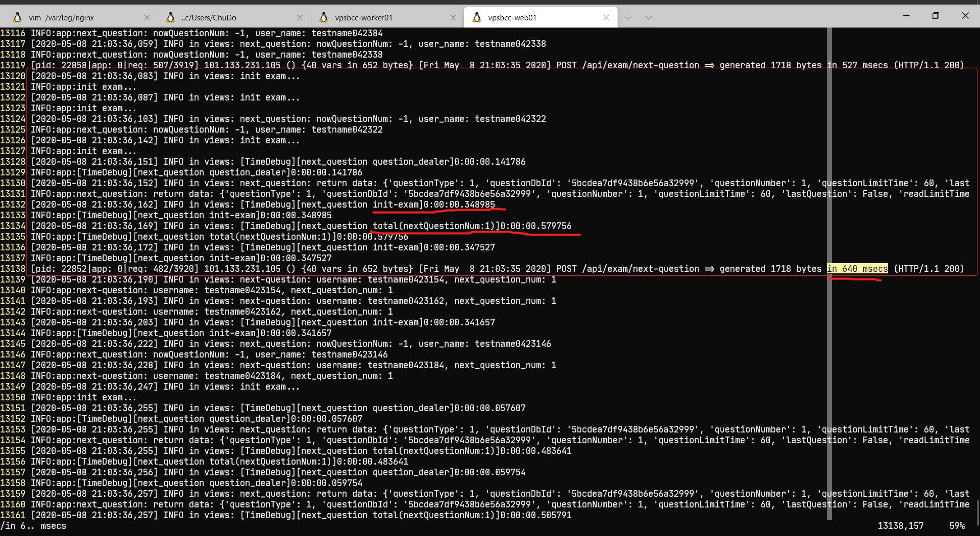The width and height of the screenshot is (980, 536).
Task: Click 'total(nextQuestionNum:1)]0:00:00.483641' on line 13155
Action: tap(472, 451)
